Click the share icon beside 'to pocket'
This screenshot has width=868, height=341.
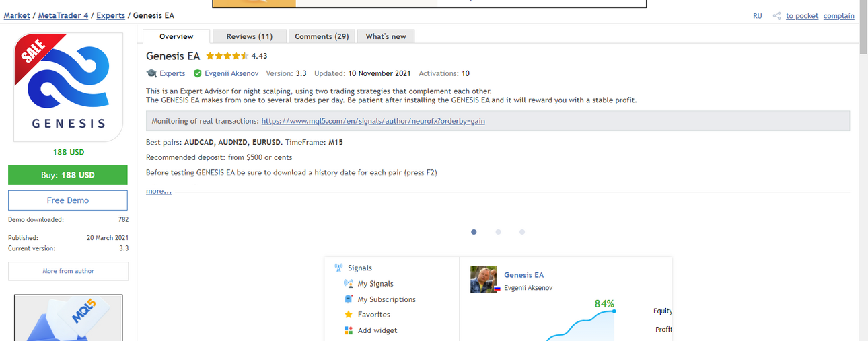pyautogui.click(x=776, y=15)
